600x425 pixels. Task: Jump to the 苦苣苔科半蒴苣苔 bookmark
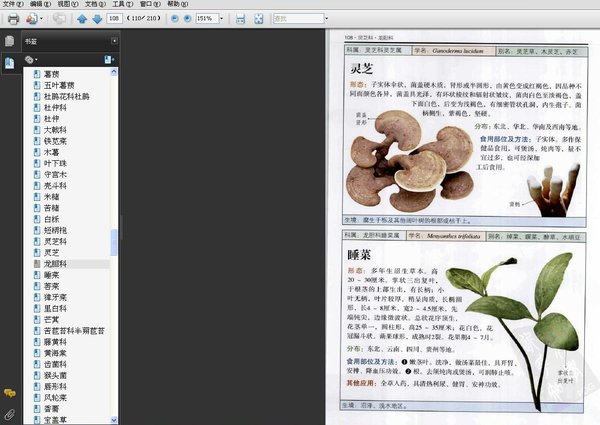74,331
